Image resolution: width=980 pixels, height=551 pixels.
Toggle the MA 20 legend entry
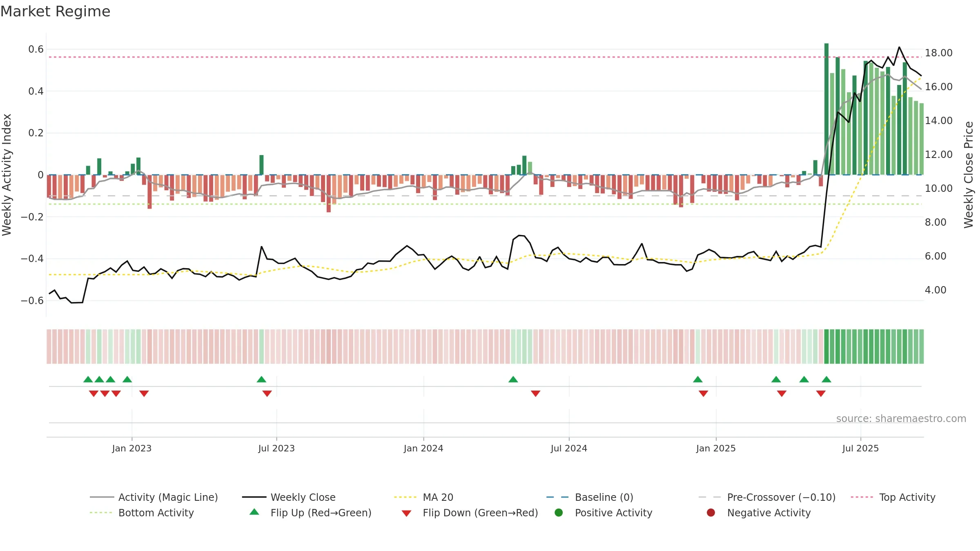tap(423, 497)
